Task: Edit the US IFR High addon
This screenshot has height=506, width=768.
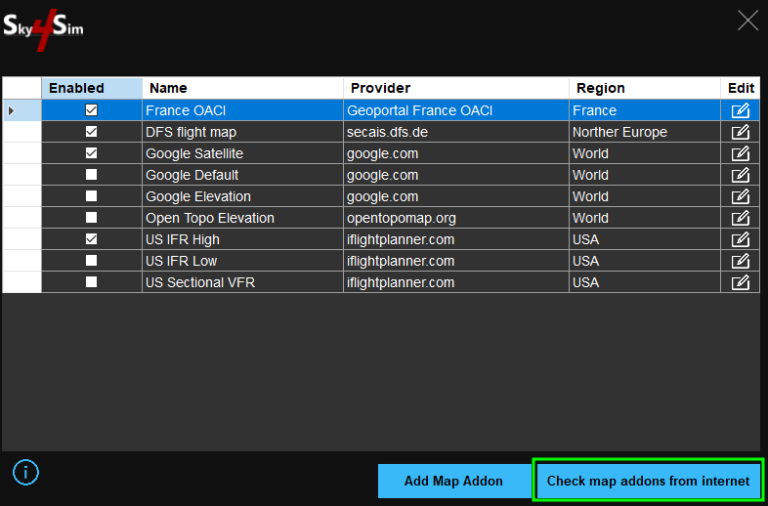Action: pos(740,240)
